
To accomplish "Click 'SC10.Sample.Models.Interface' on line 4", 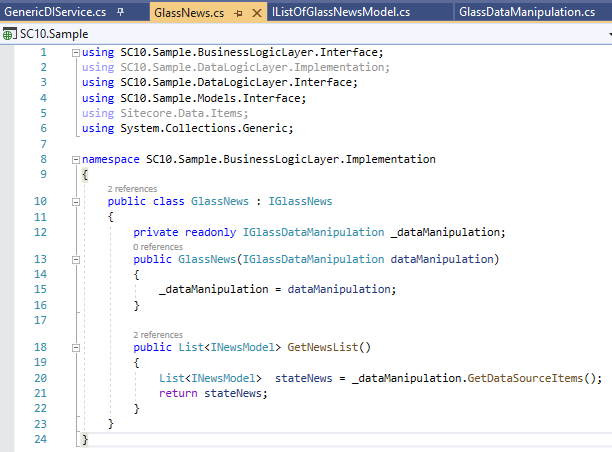I will pyautogui.click(x=210, y=98).
